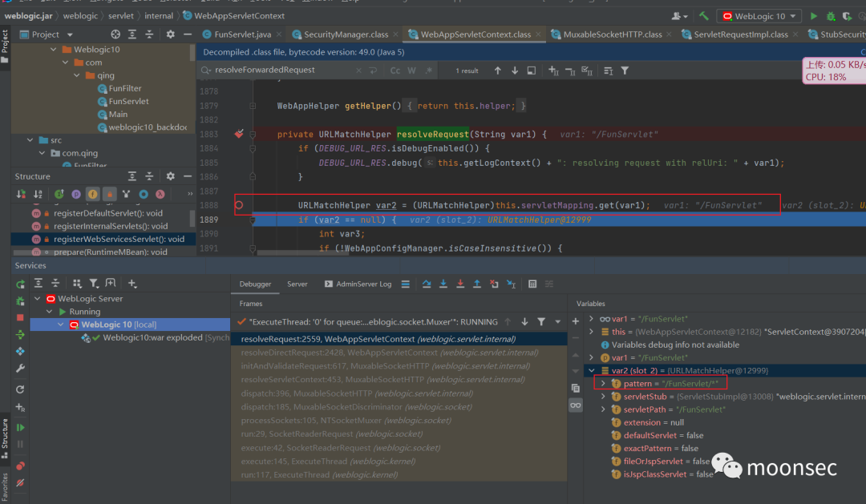
Task: Collapse the qing folder in project tree
Action: 77,75
